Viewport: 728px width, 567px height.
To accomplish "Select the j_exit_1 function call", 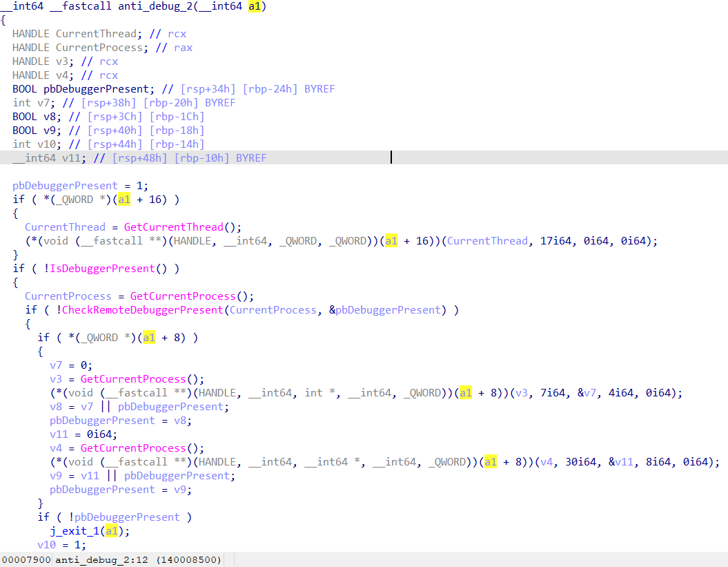I will click(72, 530).
